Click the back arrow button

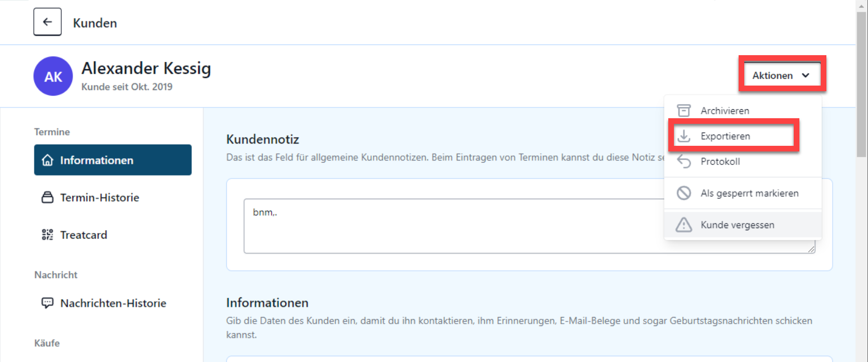[x=47, y=23]
